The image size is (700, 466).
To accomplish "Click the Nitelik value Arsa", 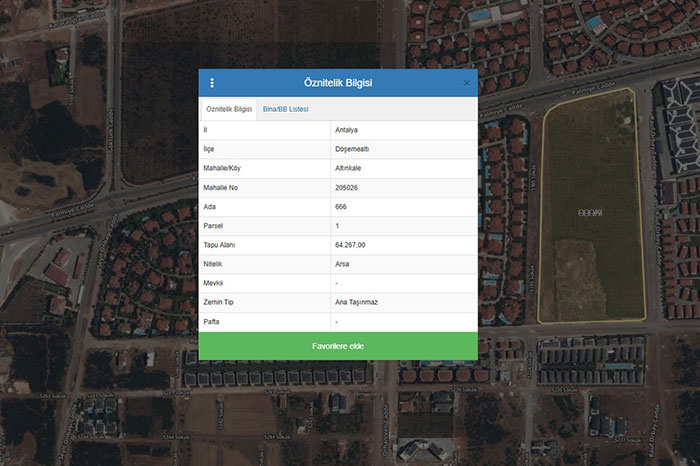I will click(x=342, y=264).
